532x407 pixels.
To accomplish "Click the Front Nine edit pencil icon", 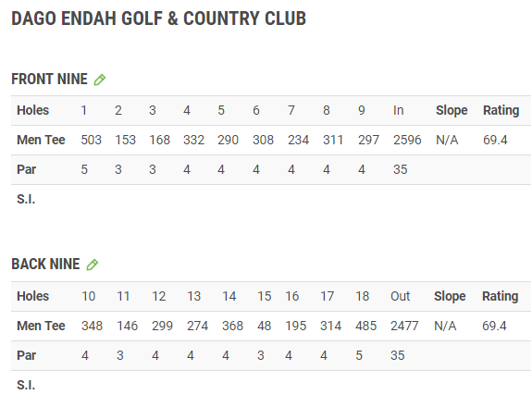I will click(99, 80).
